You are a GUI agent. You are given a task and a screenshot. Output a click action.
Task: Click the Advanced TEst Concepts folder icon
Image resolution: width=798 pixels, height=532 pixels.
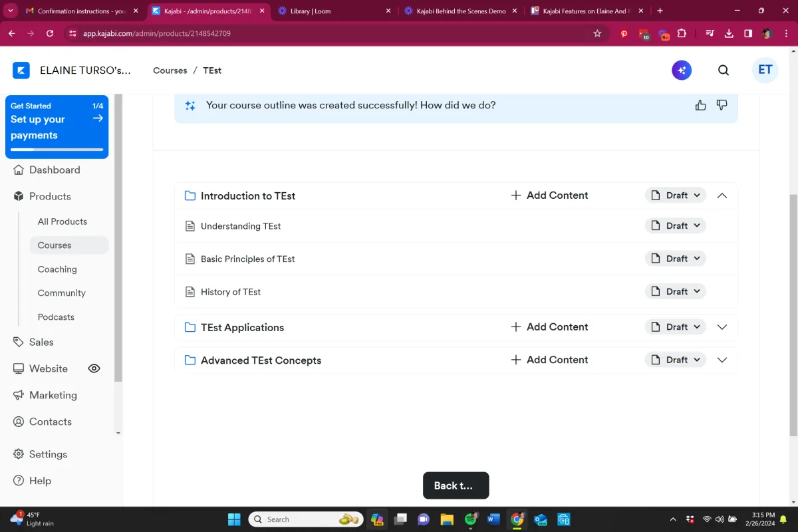point(190,360)
